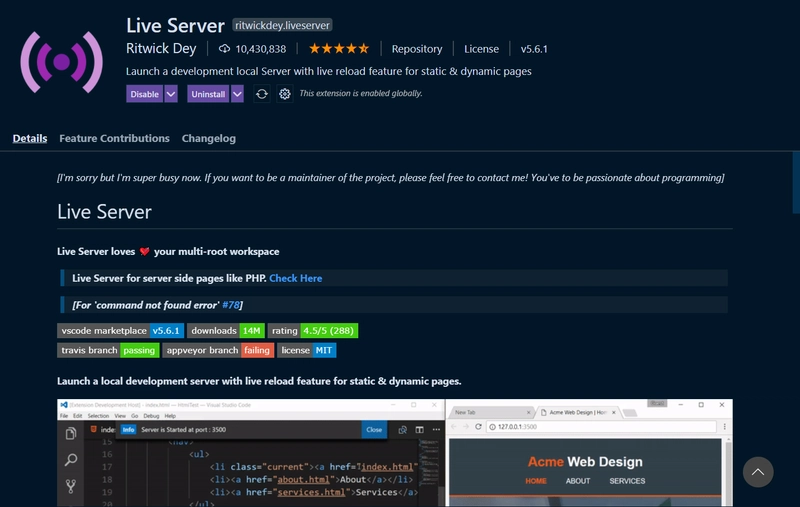
Task: Click the Disable button
Action: pyautogui.click(x=144, y=94)
